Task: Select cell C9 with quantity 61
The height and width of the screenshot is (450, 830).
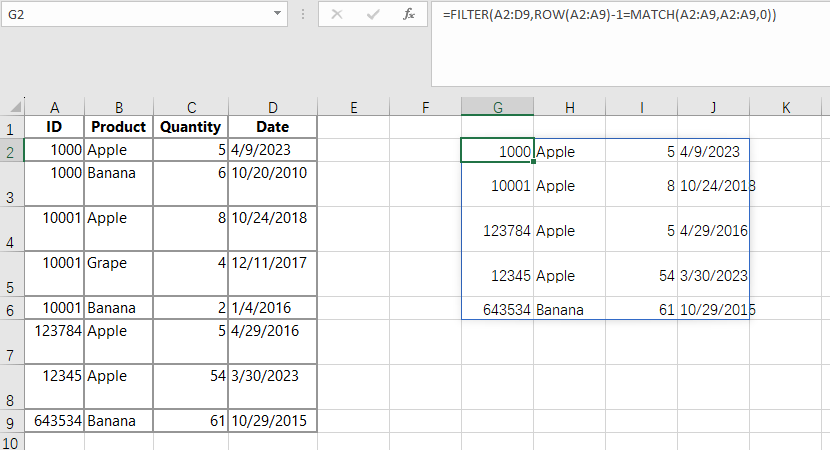Action: 191,420
